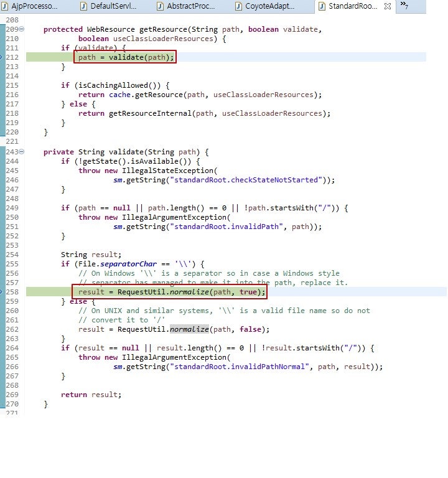This screenshot has width=448, height=478.
Task: Click "boolean useClassLoaderResources" on line 210
Action: tap(146, 39)
